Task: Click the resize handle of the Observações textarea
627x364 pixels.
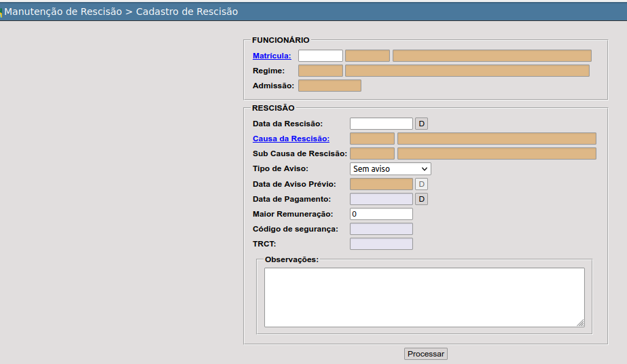Action: (580, 323)
